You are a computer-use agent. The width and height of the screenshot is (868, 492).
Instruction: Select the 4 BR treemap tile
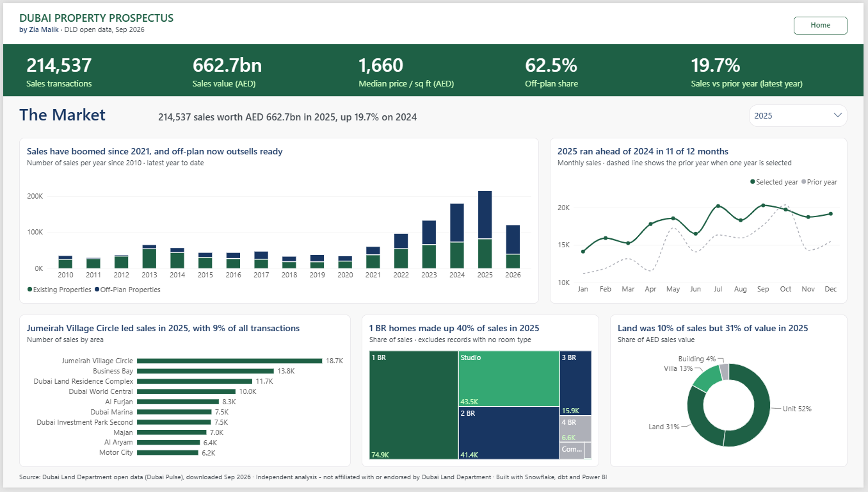pyautogui.click(x=575, y=429)
